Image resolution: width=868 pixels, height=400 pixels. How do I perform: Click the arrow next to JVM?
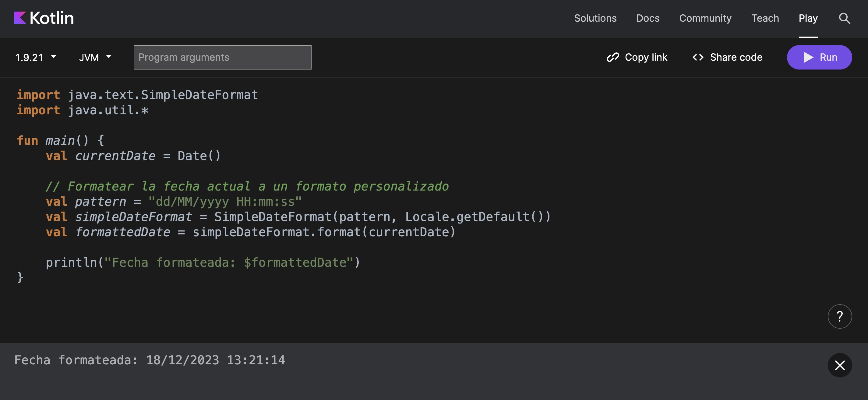(x=108, y=57)
